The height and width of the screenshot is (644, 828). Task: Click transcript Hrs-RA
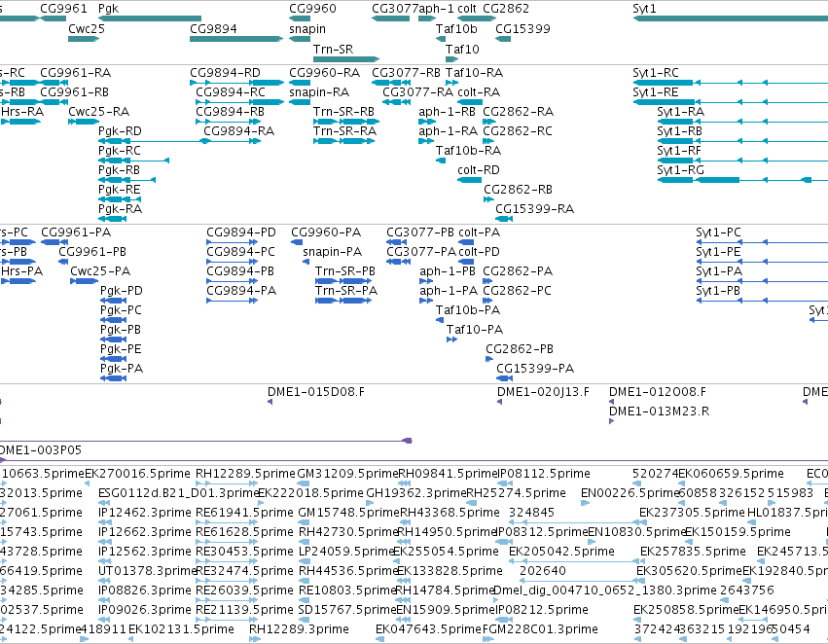coord(22,112)
